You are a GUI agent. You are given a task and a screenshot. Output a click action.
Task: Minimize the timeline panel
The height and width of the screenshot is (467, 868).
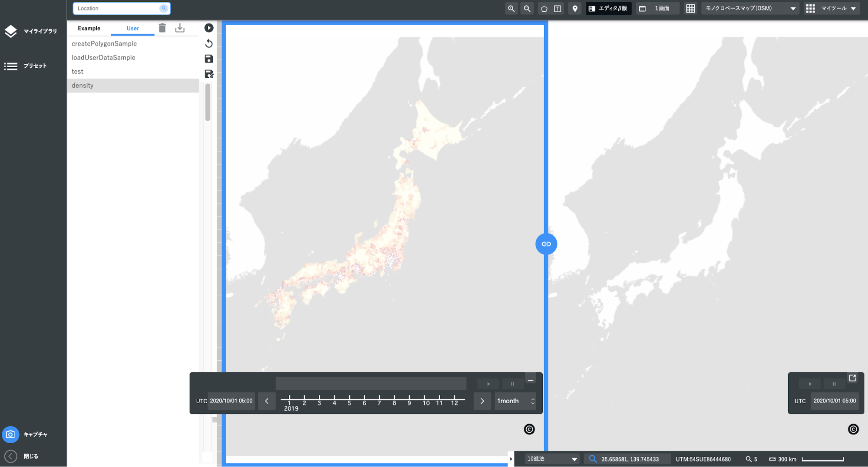(x=531, y=379)
